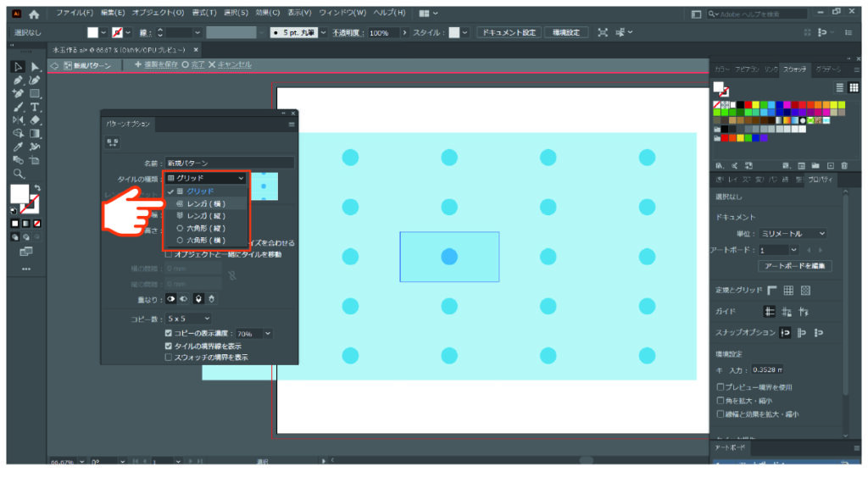This screenshot has width=868, height=494.
Task: Enable 'プレビュー境界を使用' checkbox
Action: coord(721,386)
